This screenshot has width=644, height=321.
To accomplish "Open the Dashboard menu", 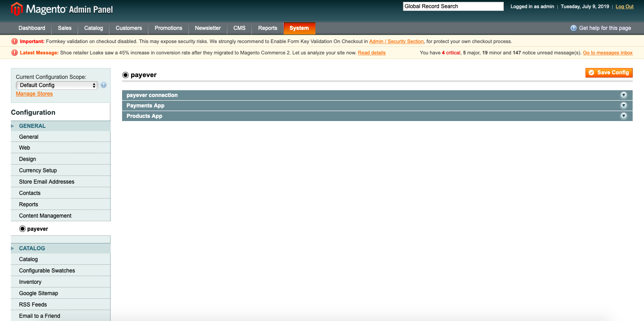I will pos(32,28).
